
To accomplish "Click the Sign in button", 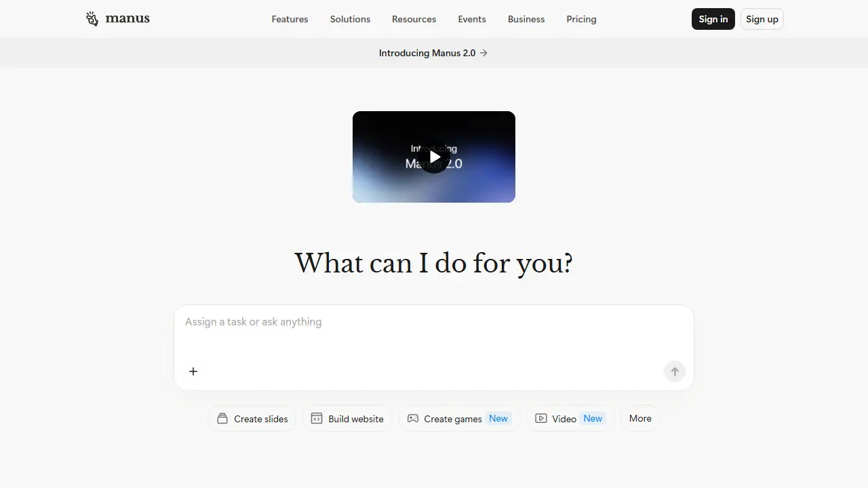I will coord(713,19).
